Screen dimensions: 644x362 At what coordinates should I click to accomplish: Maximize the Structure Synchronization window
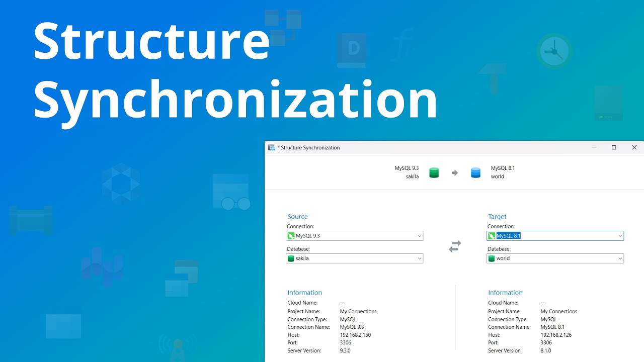tap(614, 147)
